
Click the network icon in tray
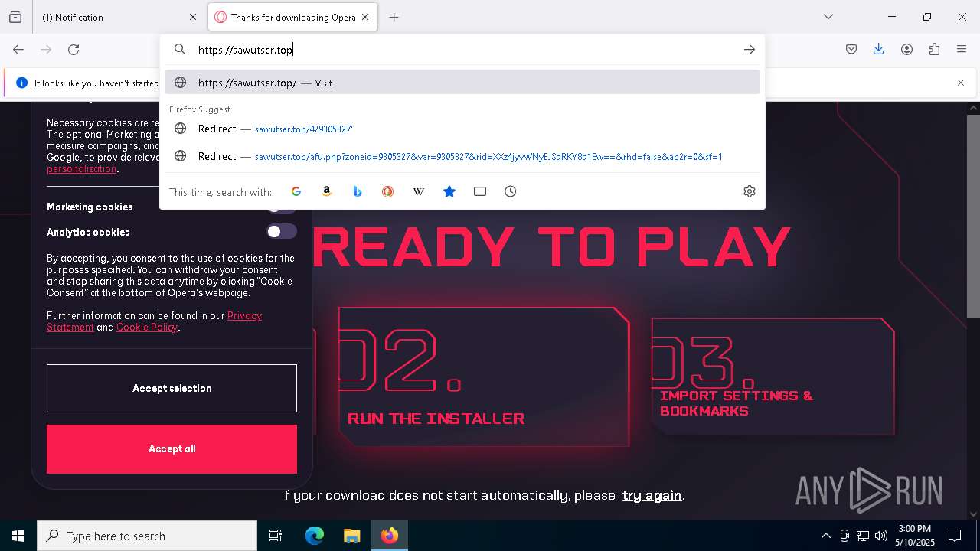click(863, 536)
